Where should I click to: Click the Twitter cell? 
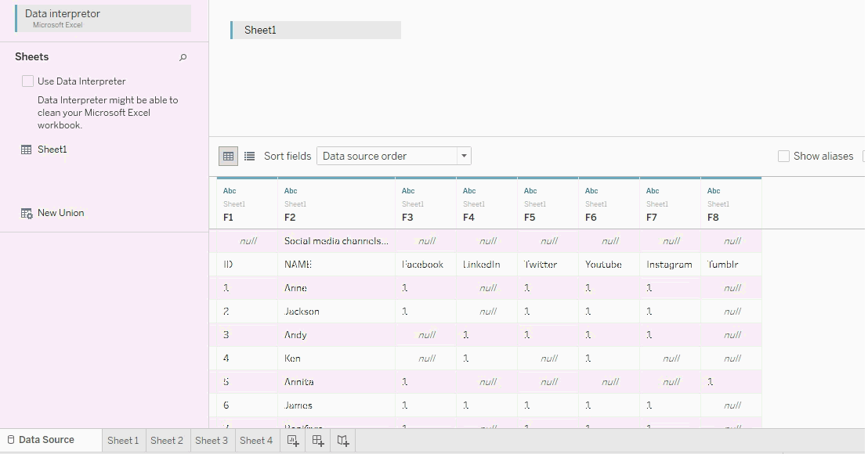coord(548,265)
